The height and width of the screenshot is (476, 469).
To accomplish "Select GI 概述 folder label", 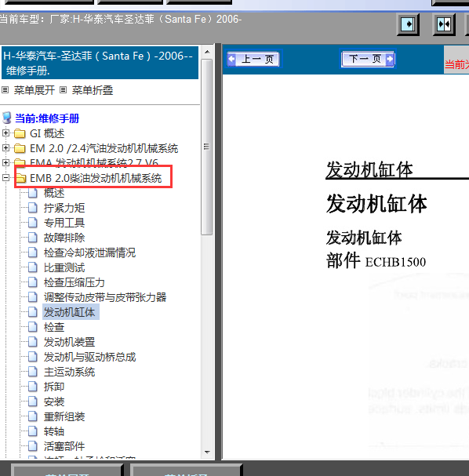I will (47, 133).
